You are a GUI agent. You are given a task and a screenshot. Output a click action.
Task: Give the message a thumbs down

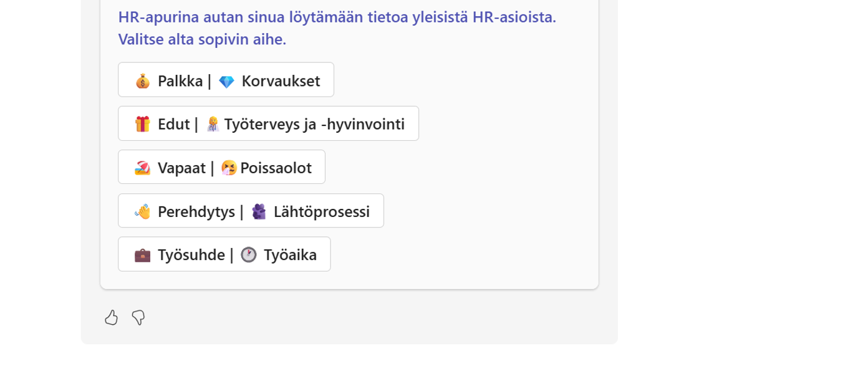pos(138,318)
